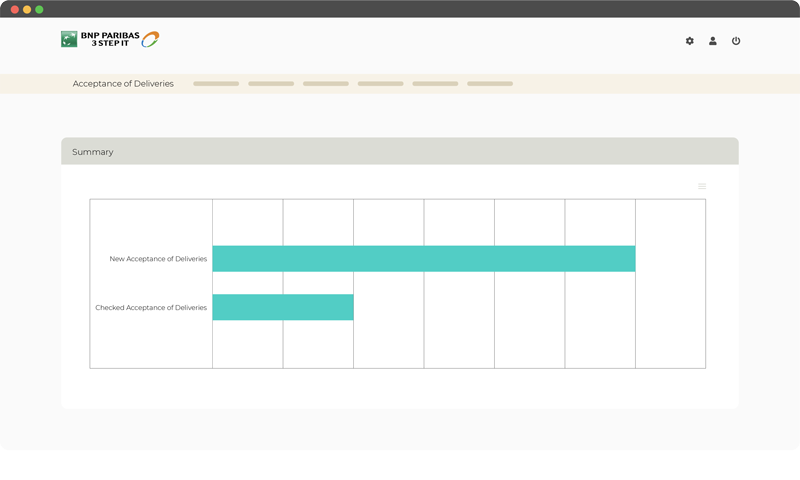Open the chart hamburger menu icon
Viewport: 800px width, 480px height.
[702, 186]
